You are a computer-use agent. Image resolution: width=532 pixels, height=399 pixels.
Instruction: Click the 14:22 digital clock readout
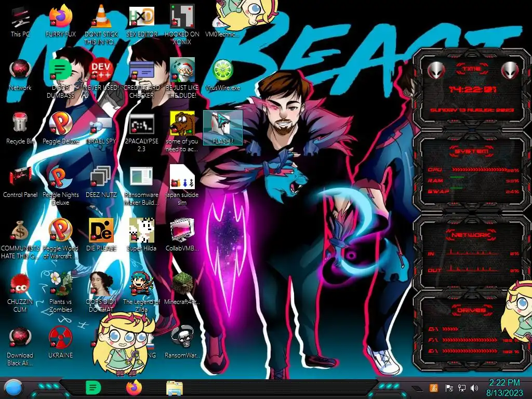pyautogui.click(x=473, y=89)
